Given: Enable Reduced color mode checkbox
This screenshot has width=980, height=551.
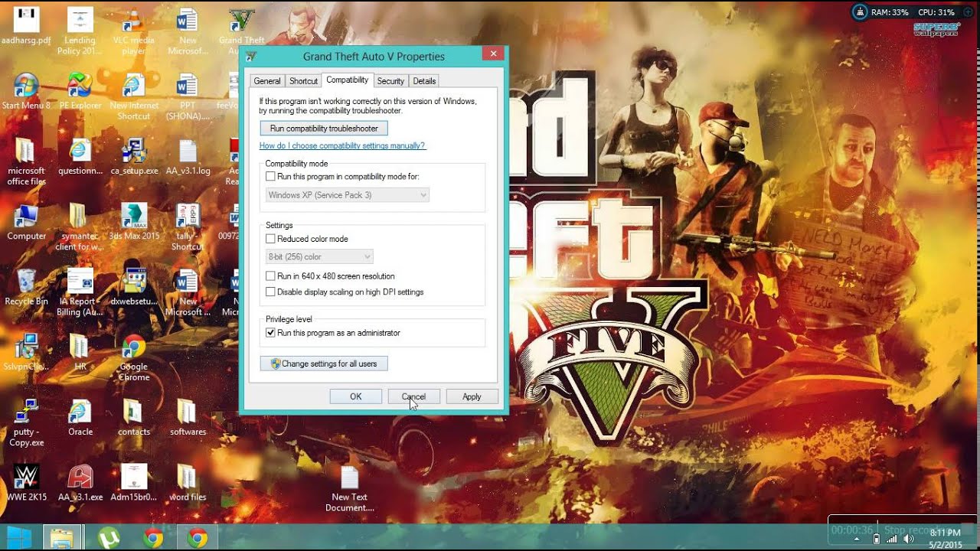Looking at the screenshot, I should click(270, 239).
